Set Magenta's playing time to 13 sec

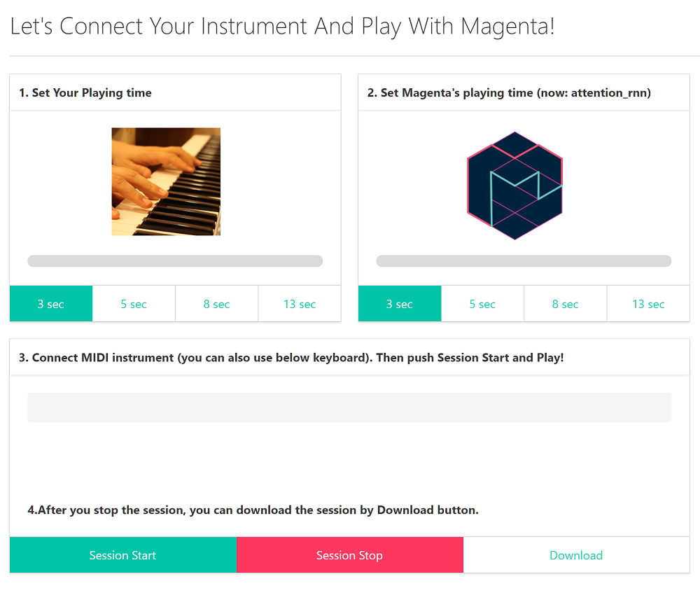[648, 304]
